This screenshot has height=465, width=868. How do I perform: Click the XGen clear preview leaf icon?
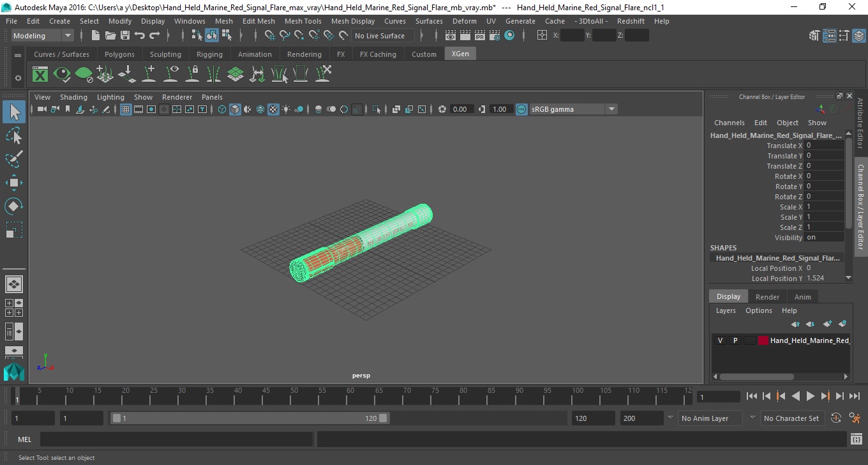coord(84,75)
